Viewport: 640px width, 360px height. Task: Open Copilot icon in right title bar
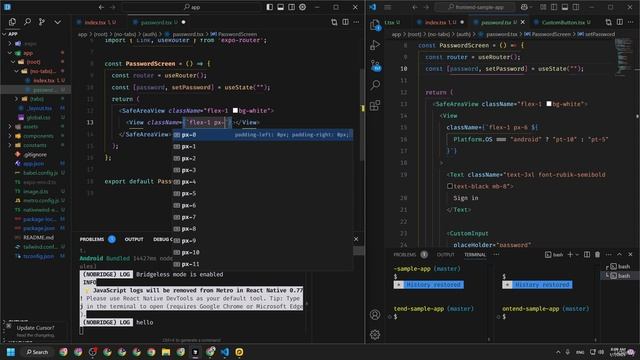[524, 7]
